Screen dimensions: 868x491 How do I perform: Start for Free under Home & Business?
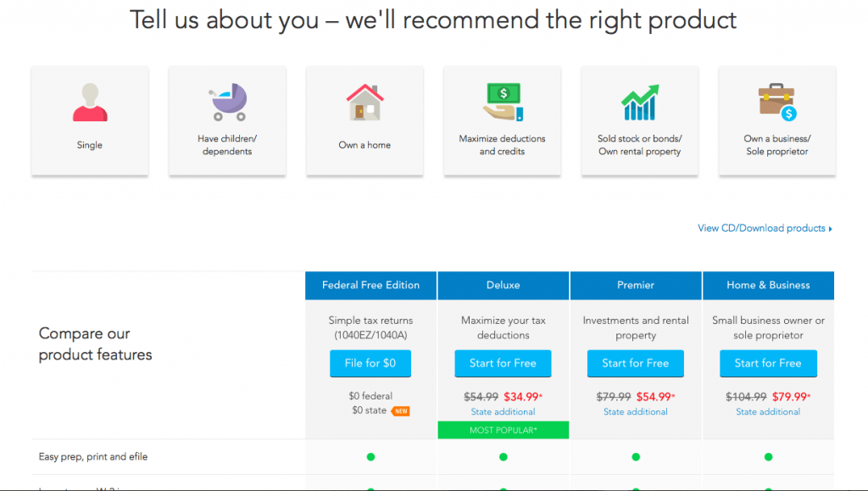coord(768,363)
